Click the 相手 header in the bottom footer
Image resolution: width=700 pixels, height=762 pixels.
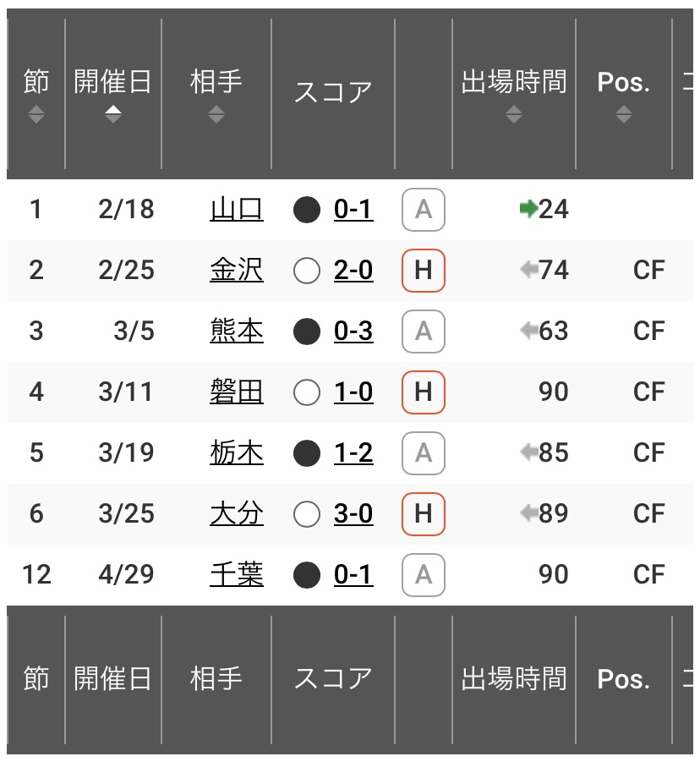(216, 678)
